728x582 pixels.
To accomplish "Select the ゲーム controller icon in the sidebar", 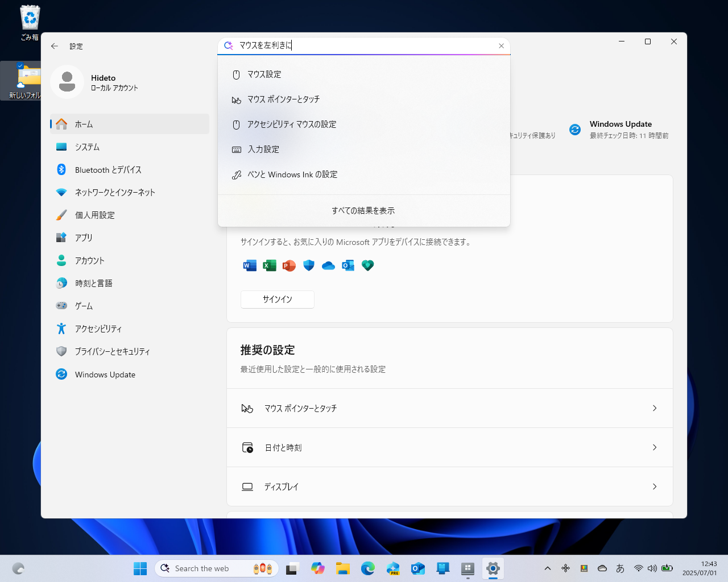I will [x=61, y=306].
